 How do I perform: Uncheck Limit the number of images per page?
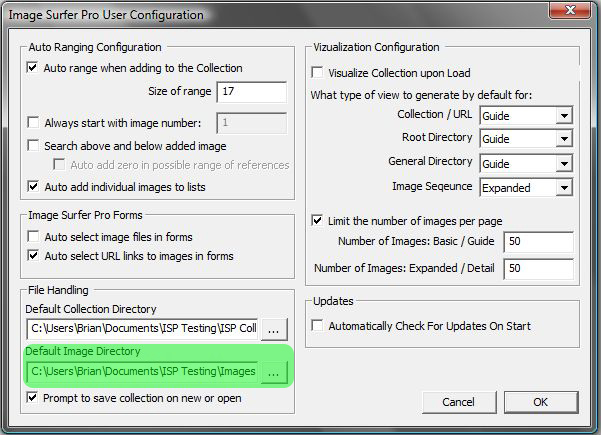pyautogui.click(x=317, y=221)
